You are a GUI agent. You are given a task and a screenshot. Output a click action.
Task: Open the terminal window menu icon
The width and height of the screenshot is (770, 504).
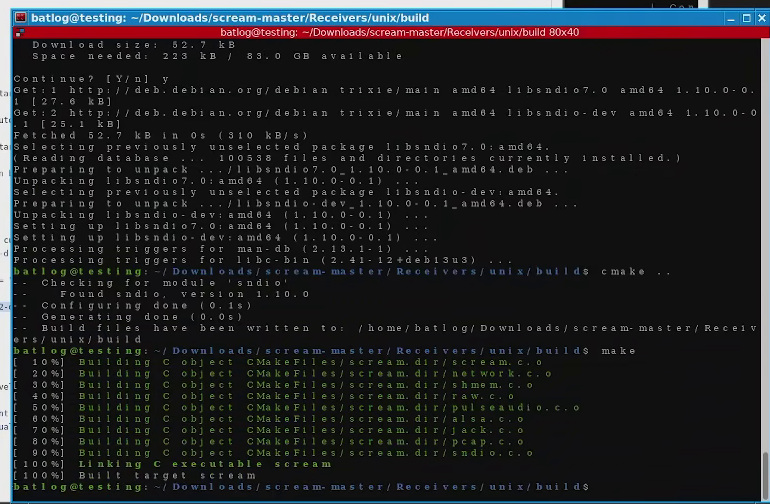coord(21,18)
